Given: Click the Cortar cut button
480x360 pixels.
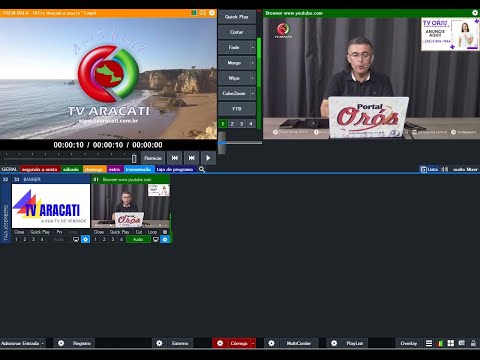Looking at the screenshot, I should pyautogui.click(x=237, y=32).
